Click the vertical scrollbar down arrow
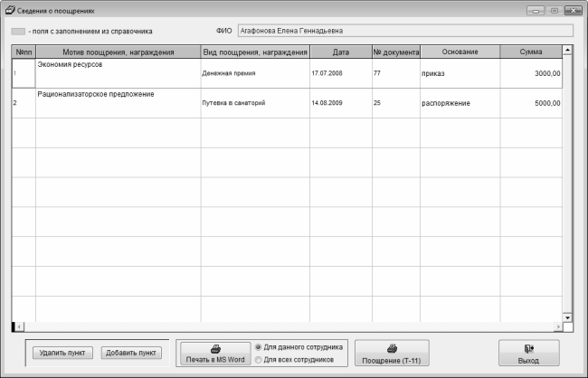This screenshot has height=378, width=588. pyautogui.click(x=567, y=317)
